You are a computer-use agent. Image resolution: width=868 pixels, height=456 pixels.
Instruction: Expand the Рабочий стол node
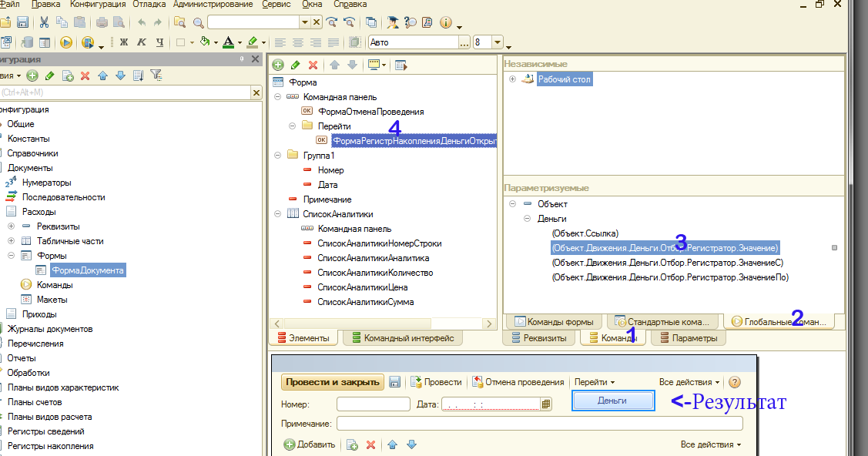(x=513, y=79)
